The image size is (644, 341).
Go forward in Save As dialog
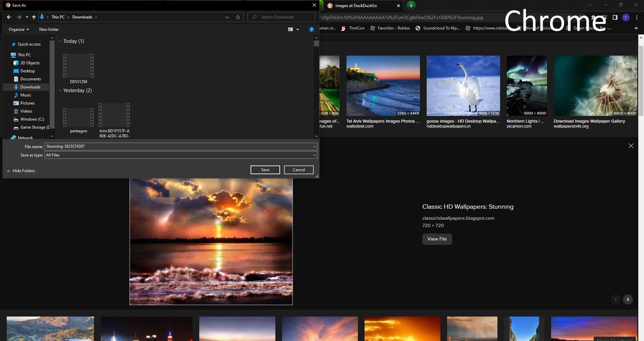pos(19,17)
